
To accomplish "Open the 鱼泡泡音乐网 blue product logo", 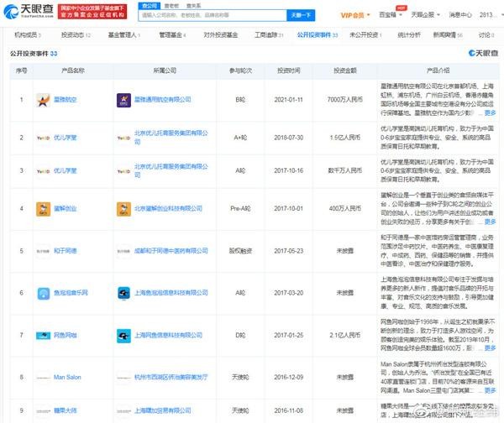I will tap(44, 293).
